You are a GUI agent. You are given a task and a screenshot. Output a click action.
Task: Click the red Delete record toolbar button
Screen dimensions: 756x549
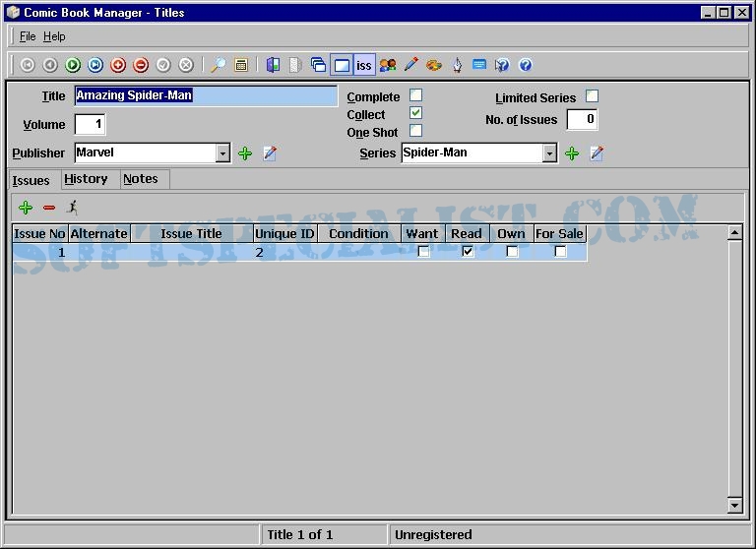(x=141, y=65)
